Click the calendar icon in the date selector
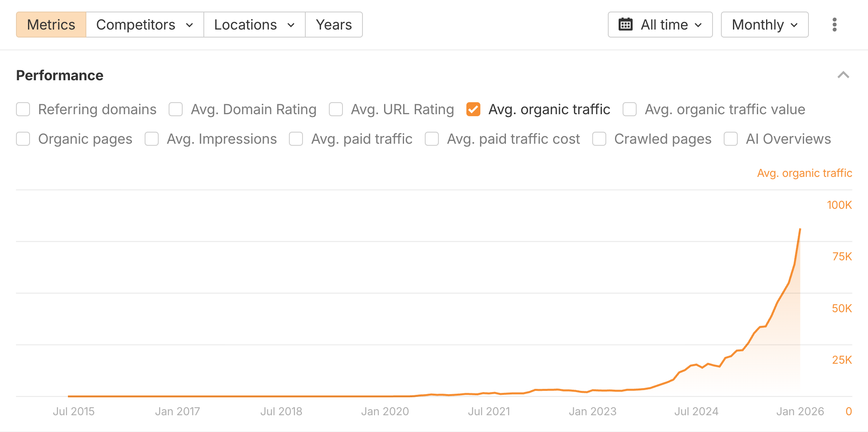Screen dimensions: 868x432 pos(626,24)
